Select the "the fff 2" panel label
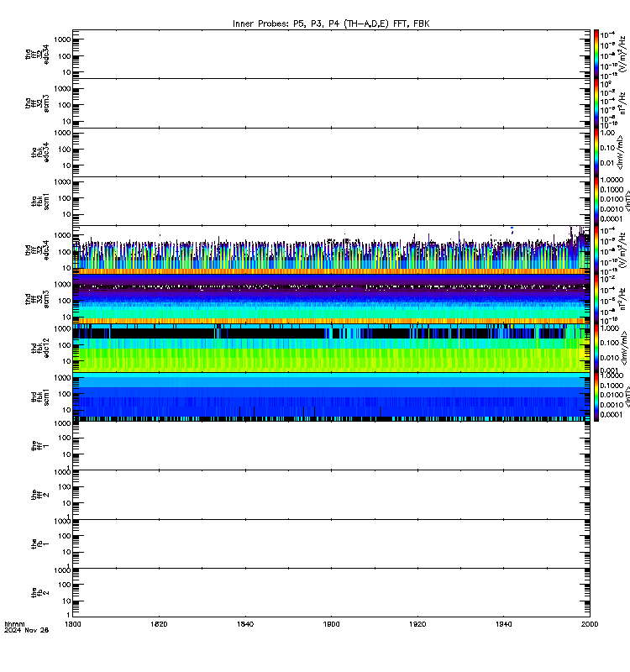The height and width of the screenshot is (672, 630). coord(40,495)
